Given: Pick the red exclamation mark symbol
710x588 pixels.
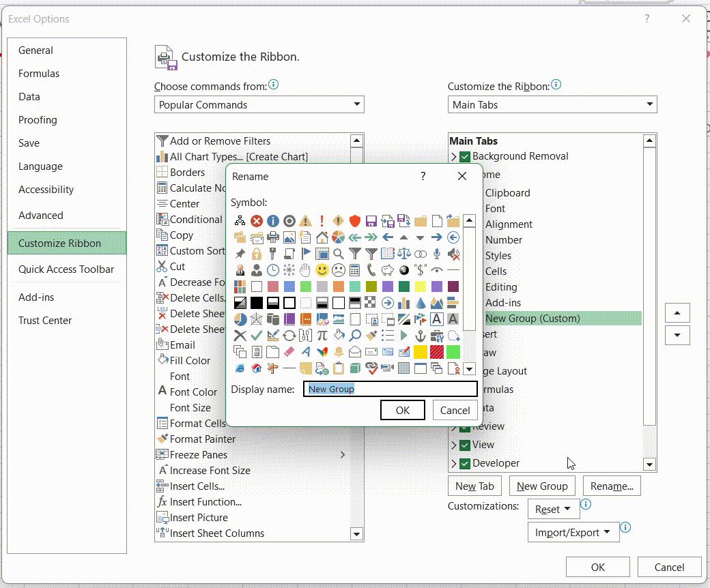Looking at the screenshot, I should [322, 221].
